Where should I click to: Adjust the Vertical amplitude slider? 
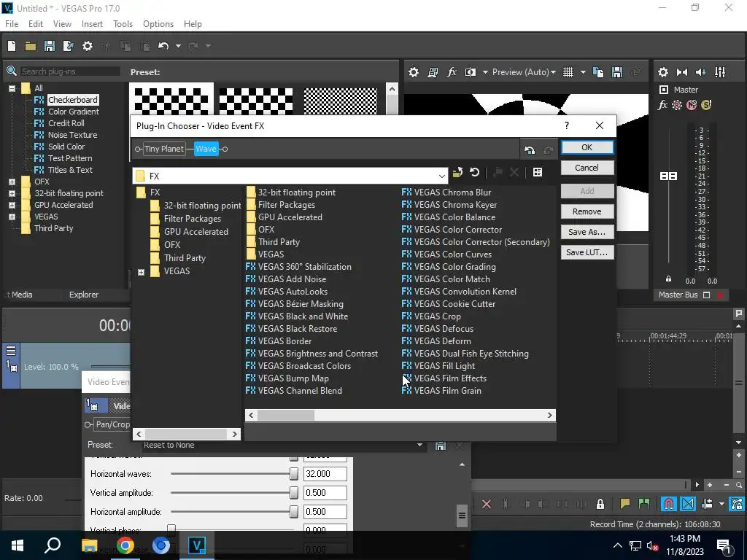click(x=294, y=493)
